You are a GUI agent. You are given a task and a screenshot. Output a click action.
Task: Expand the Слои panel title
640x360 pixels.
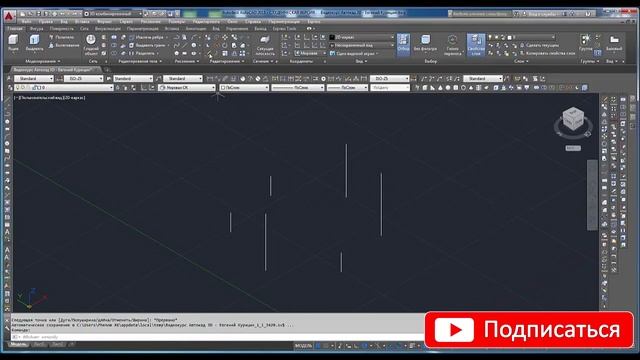[521, 61]
